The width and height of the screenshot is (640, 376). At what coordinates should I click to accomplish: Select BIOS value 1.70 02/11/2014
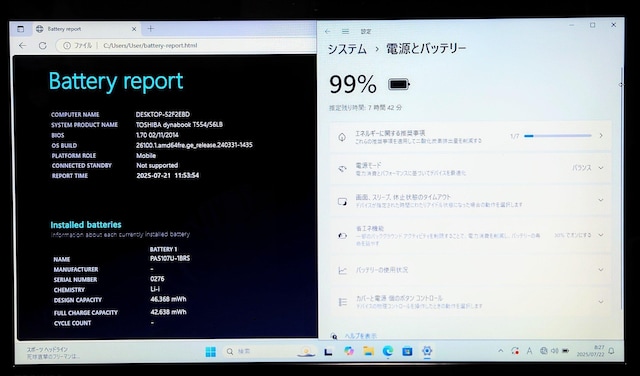157,135
